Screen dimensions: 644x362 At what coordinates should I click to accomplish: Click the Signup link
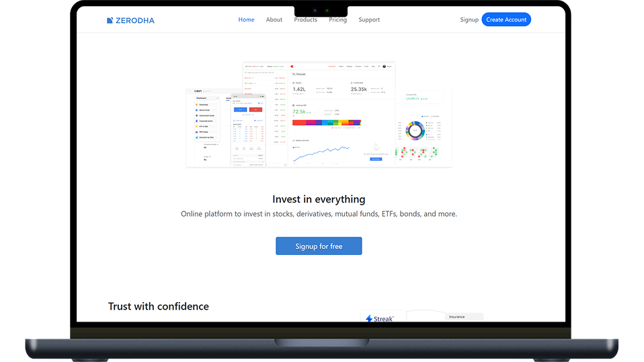[469, 20]
